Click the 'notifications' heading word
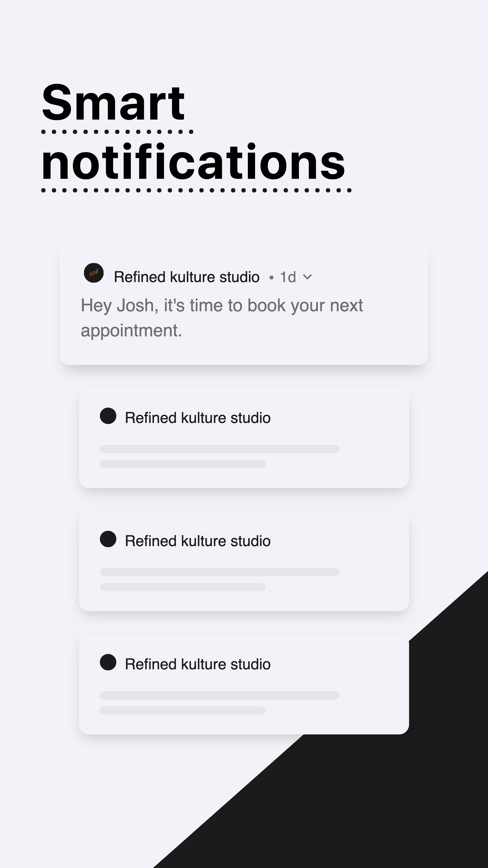The image size is (488, 868). [x=193, y=162]
